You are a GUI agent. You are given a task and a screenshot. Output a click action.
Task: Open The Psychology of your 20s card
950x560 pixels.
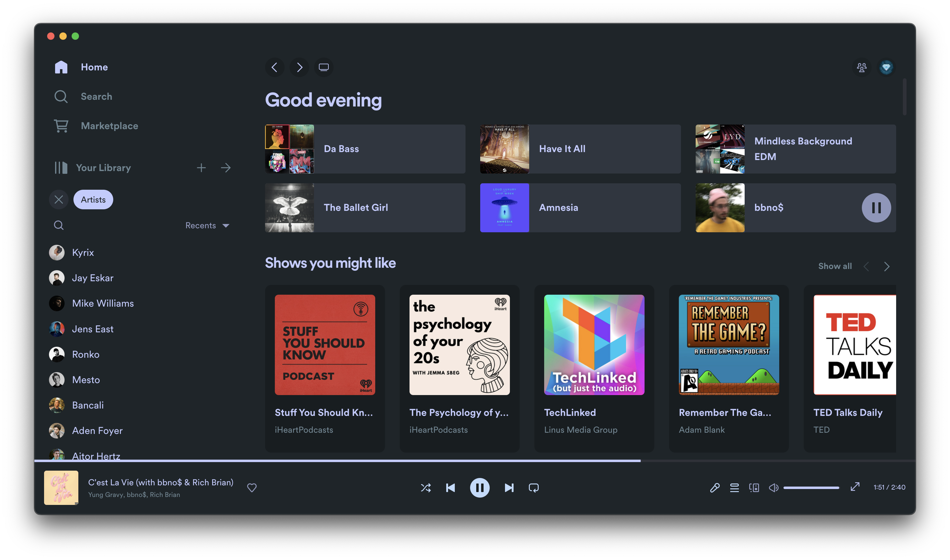tap(459, 368)
